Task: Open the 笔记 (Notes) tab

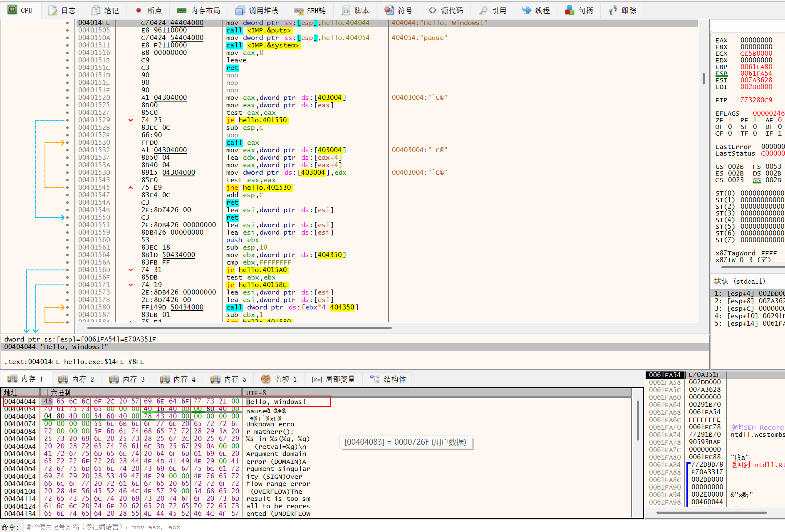Action: point(105,10)
